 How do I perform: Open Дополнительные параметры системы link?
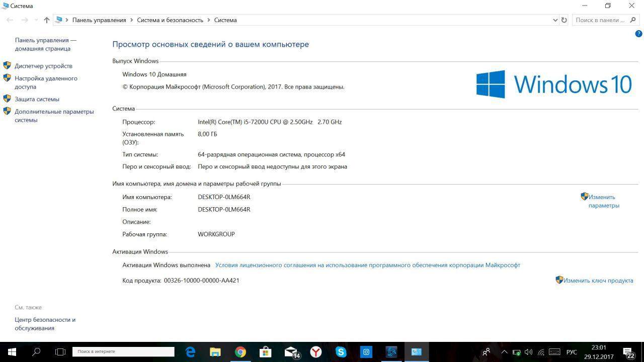tap(54, 116)
